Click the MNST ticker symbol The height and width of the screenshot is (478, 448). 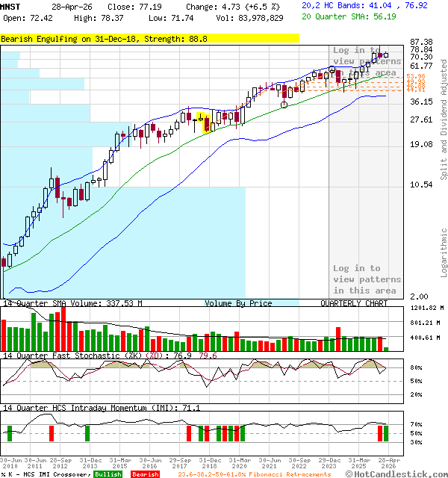point(12,7)
